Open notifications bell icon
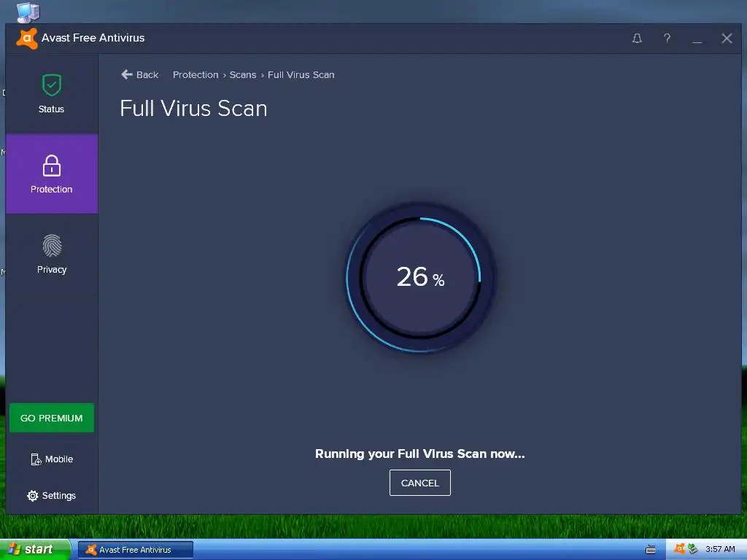This screenshot has height=560, width=747. 637,39
